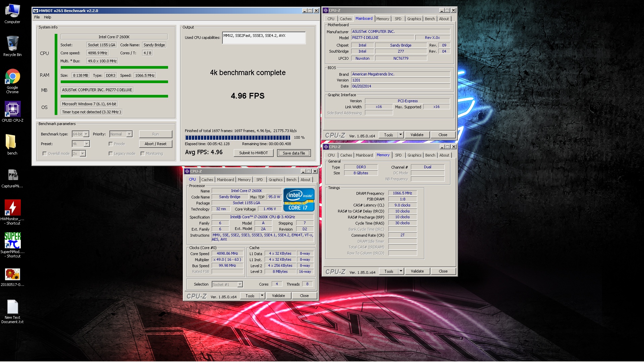644x362 pixels.
Task: Click Validate in processor CPU-Z window
Action: (x=278, y=296)
